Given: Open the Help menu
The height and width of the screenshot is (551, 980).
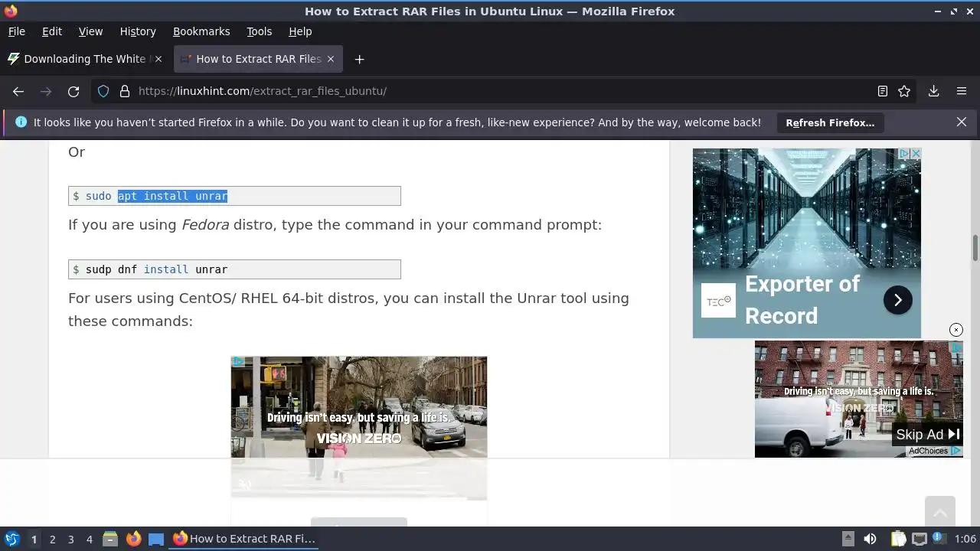Looking at the screenshot, I should point(300,31).
